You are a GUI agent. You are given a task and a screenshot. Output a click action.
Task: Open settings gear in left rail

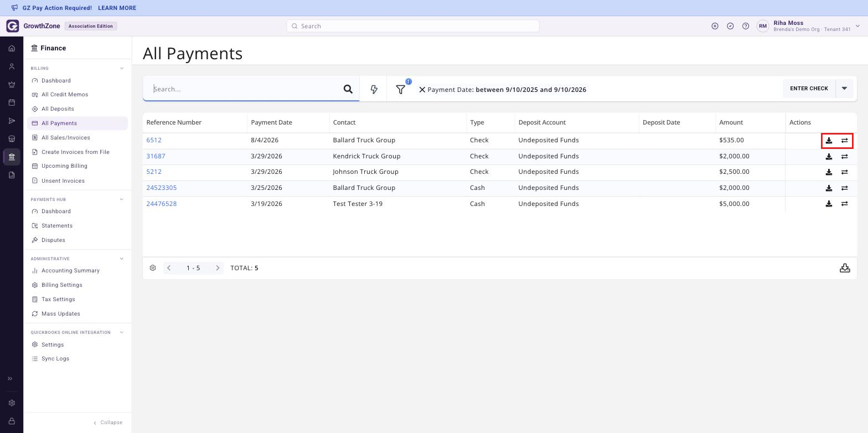(x=12, y=403)
